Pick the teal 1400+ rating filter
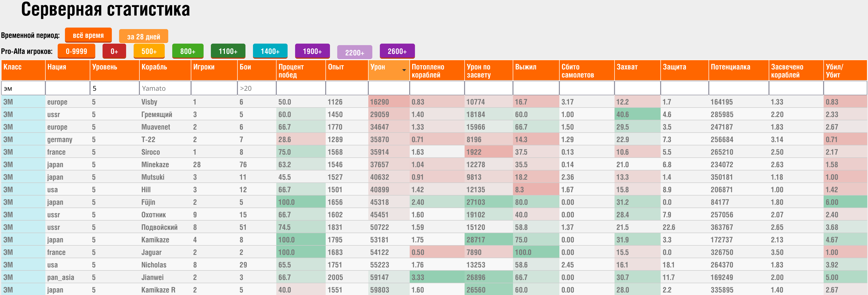Viewport: 868px width, 295px height. [x=270, y=51]
